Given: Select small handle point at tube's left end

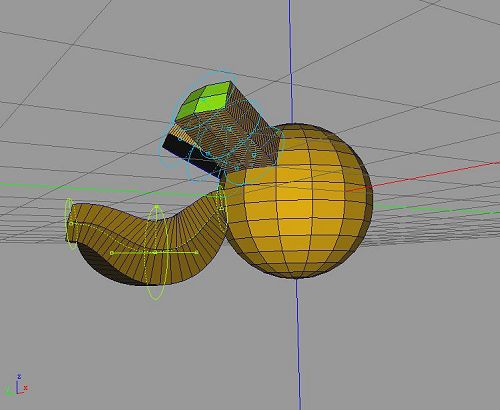Looking at the screenshot, I should point(71,224).
